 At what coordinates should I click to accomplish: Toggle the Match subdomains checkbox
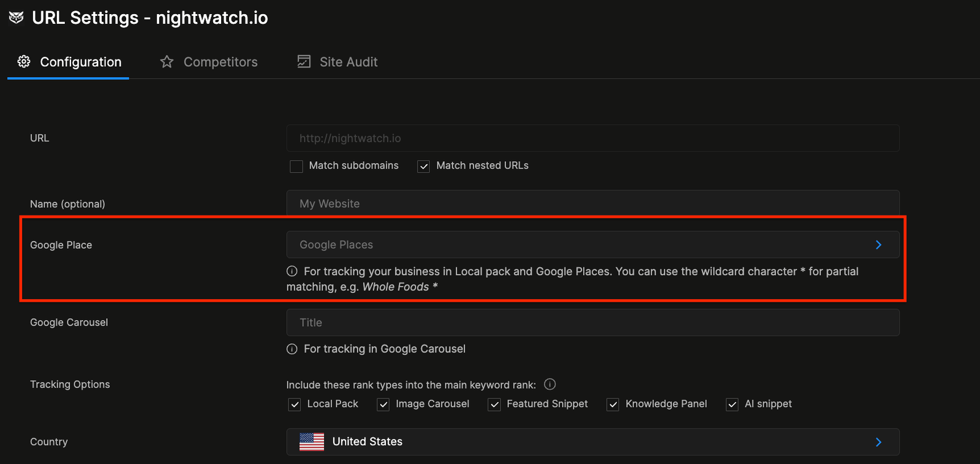tap(296, 166)
